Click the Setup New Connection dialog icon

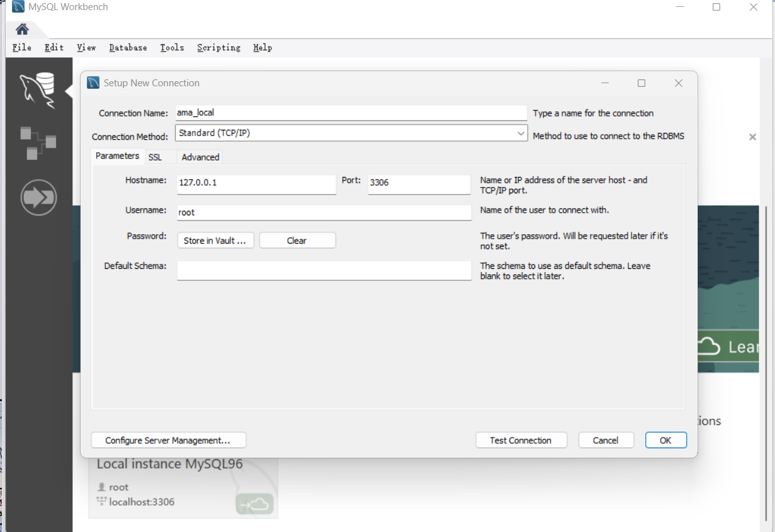click(x=93, y=83)
